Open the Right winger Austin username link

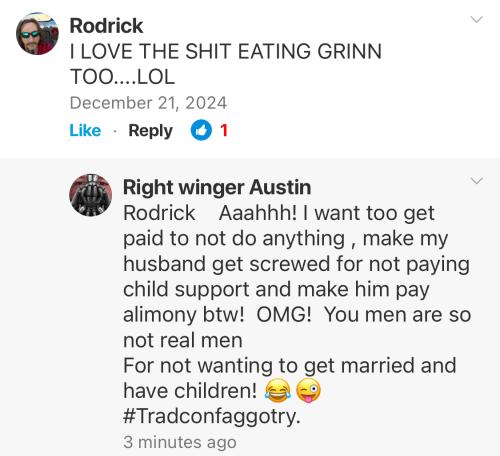(217, 187)
